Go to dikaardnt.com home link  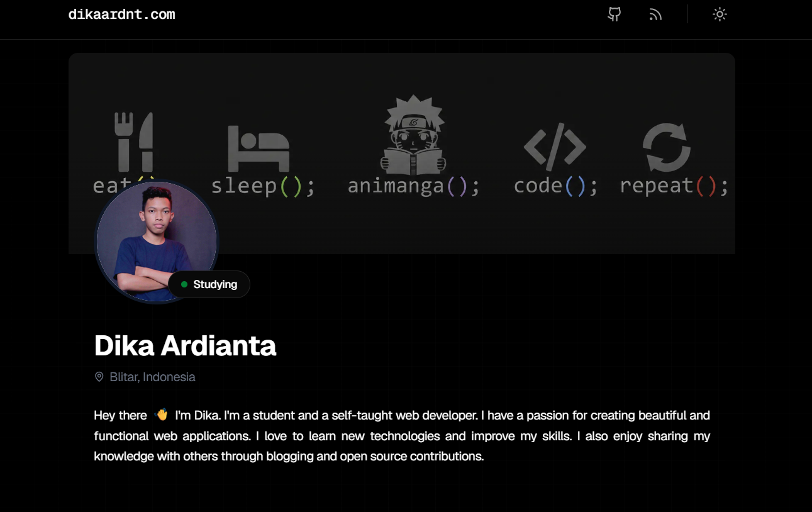(121, 14)
